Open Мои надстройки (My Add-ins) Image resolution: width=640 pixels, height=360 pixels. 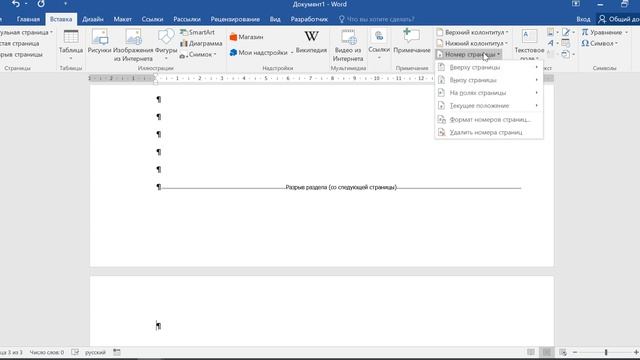tap(261, 52)
